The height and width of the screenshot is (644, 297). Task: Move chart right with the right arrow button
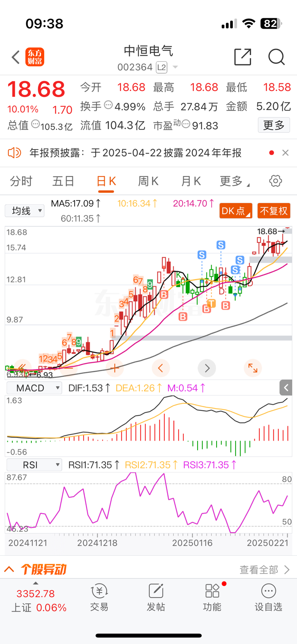207,368
